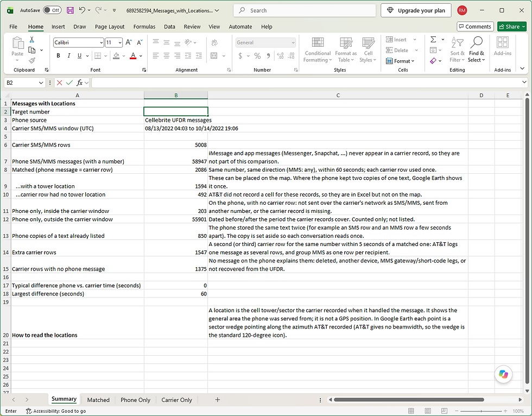
Task: Toggle AutoSave switch
Action: [52, 10]
